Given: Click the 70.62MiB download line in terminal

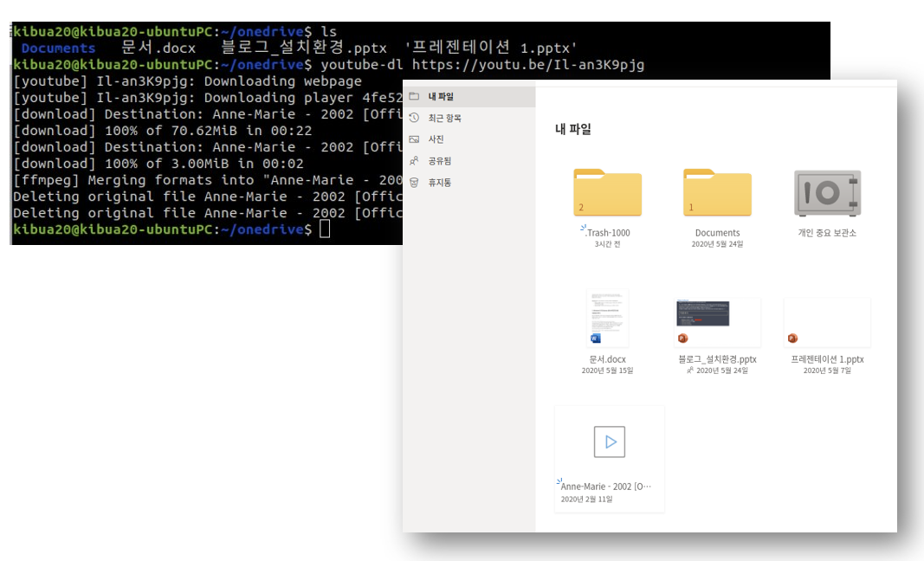Looking at the screenshot, I should tap(163, 131).
